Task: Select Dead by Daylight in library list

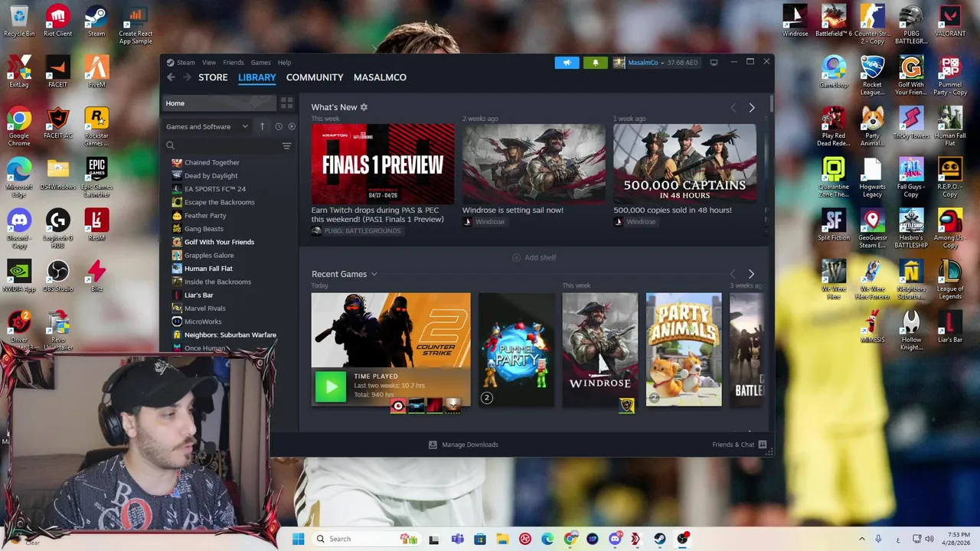Action: point(211,176)
